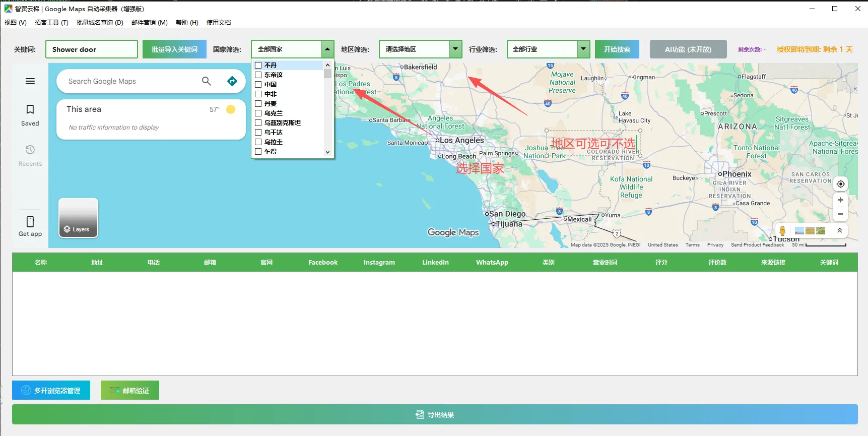Open the 全部行业 industry dropdown
Viewport: 868px width, 436px height.
(x=583, y=49)
